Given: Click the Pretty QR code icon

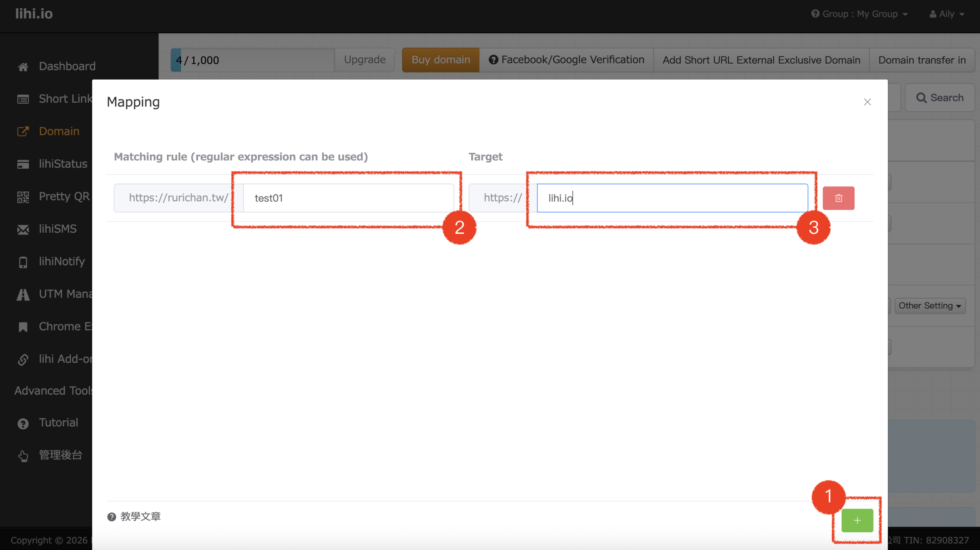Looking at the screenshot, I should pyautogui.click(x=23, y=197).
